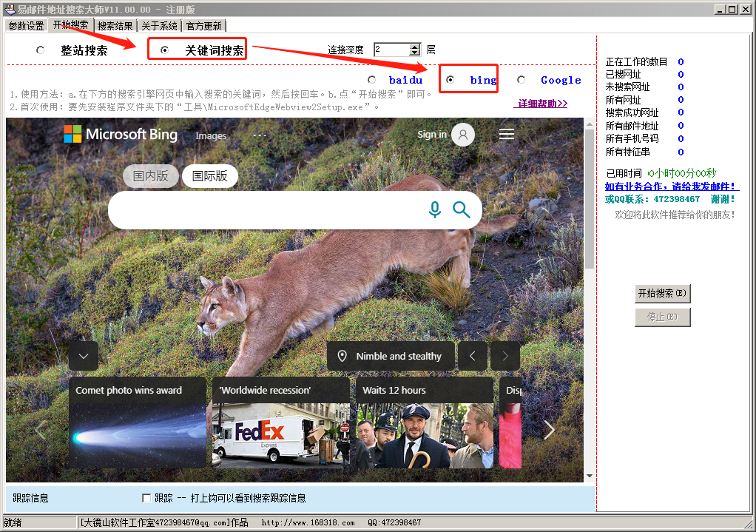Open the 搜索结果 tab
The height and width of the screenshot is (532, 756).
tap(115, 26)
